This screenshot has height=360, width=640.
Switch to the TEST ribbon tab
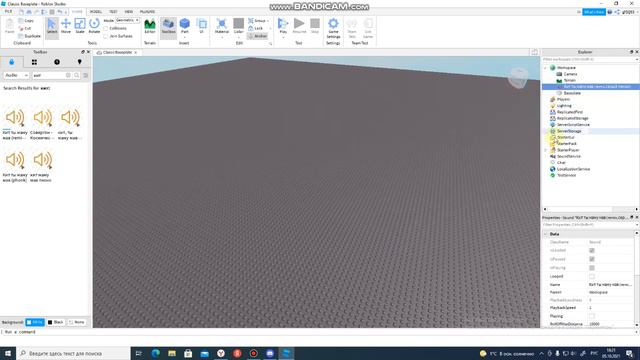(x=113, y=11)
